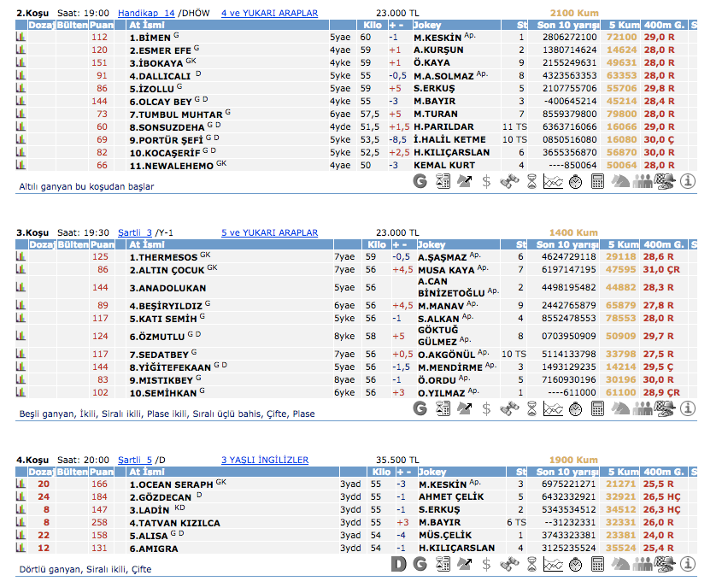Open the calculator icon under race 4

pyautogui.click(x=598, y=564)
